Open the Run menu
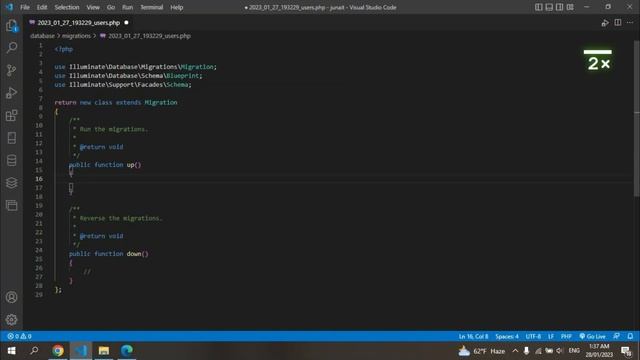Image resolution: width=640 pixels, height=360 pixels. 127,7
